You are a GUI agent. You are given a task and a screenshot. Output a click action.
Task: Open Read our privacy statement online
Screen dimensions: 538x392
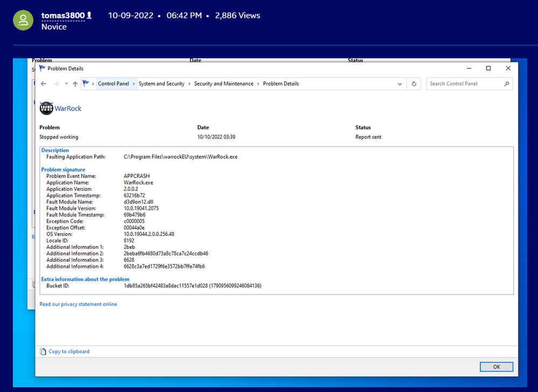(x=78, y=304)
